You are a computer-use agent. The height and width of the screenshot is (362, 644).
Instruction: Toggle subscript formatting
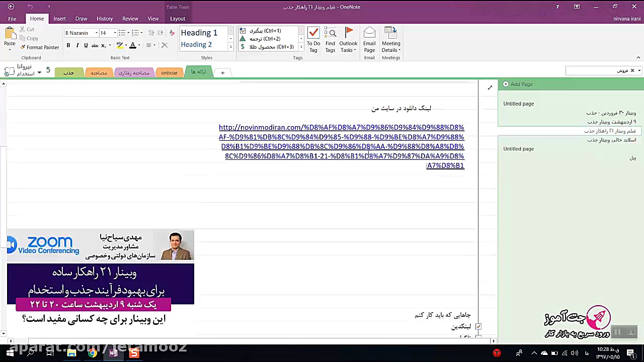tap(103, 45)
